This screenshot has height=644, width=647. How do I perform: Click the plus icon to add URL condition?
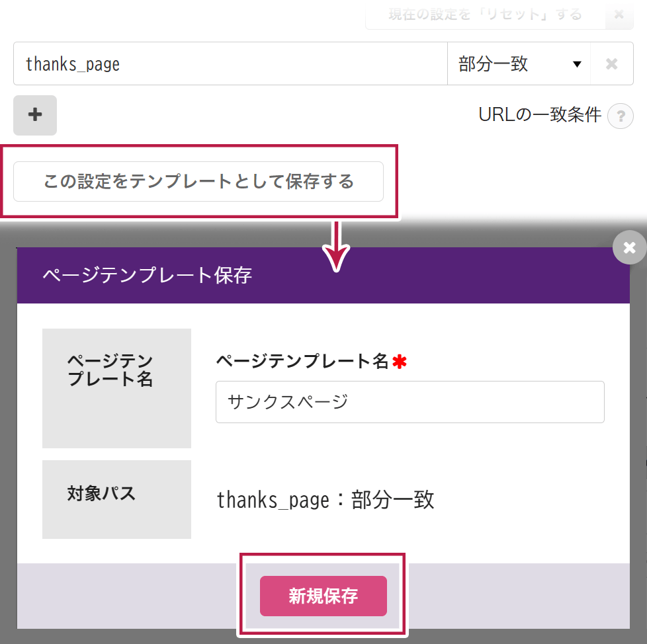tap(35, 115)
